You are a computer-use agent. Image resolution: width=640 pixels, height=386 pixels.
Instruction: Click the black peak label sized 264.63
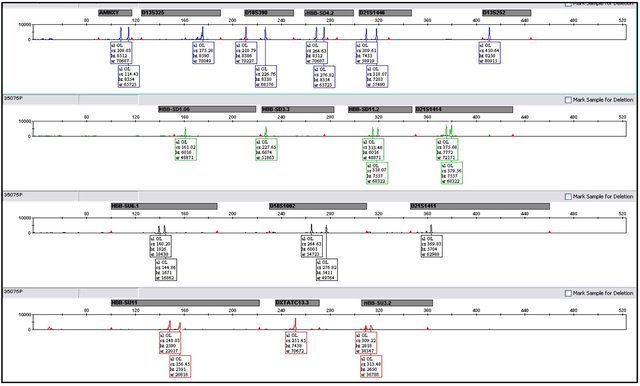tap(312, 246)
